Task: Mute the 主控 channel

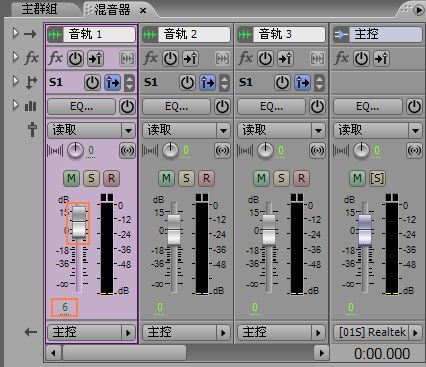Action: coord(357,178)
